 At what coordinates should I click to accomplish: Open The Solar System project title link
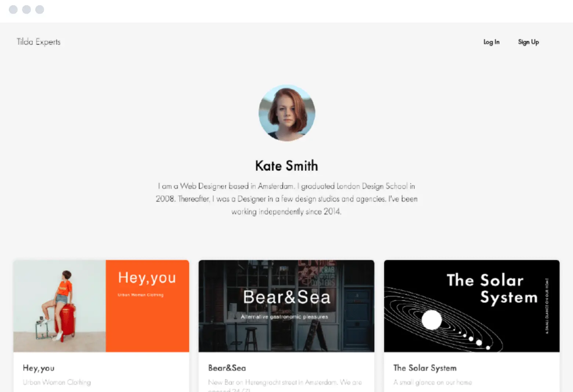pyautogui.click(x=425, y=368)
